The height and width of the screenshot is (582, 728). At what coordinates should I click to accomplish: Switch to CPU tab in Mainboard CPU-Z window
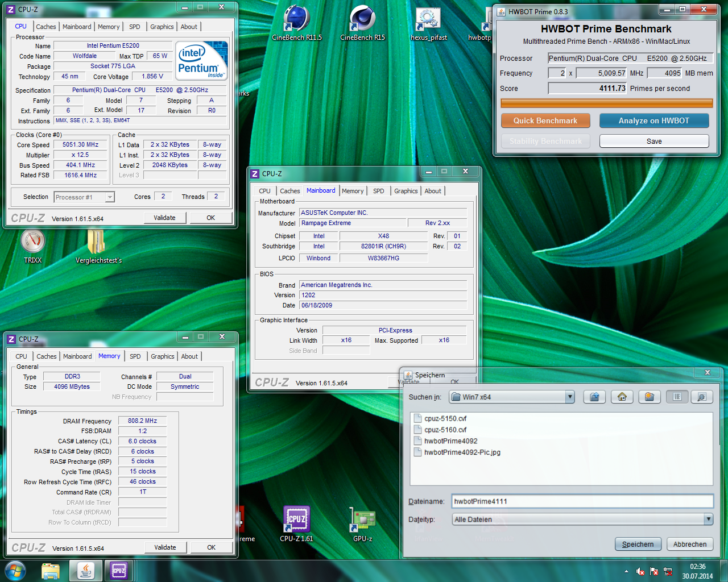click(x=264, y=191)
